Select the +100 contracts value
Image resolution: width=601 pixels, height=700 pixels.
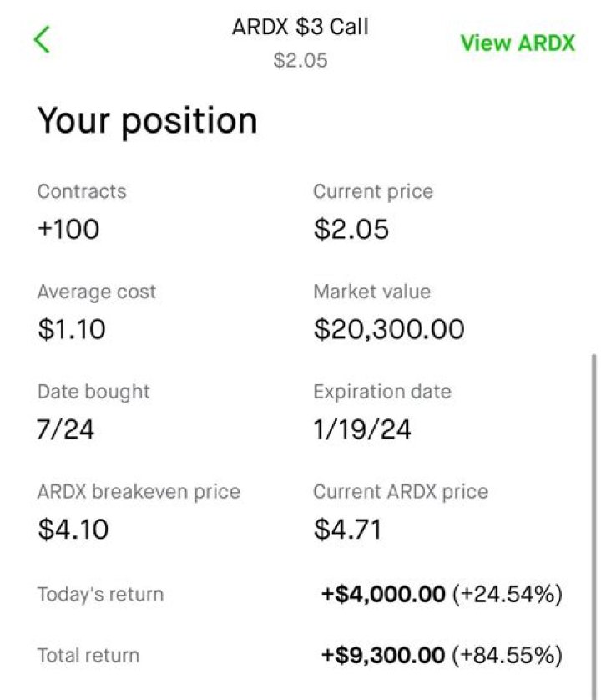coord(68,229)
